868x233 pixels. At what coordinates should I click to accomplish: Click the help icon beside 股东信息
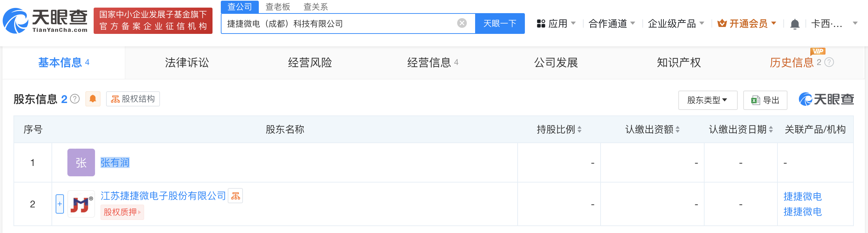coord(75,99)
